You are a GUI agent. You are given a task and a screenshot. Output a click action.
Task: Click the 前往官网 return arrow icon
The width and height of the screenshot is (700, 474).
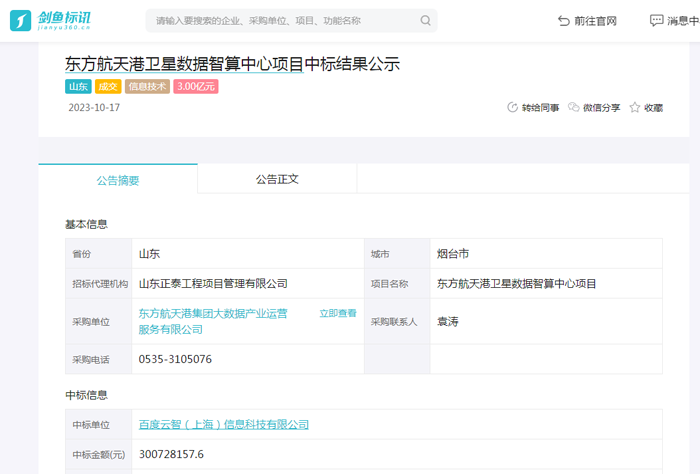click(x=564, y=21)
